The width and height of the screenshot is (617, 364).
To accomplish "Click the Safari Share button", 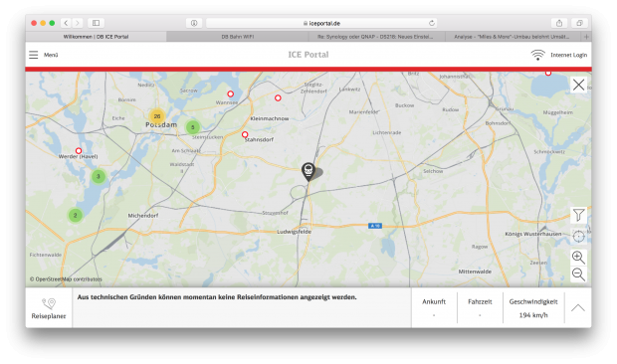I will (559, 23).
